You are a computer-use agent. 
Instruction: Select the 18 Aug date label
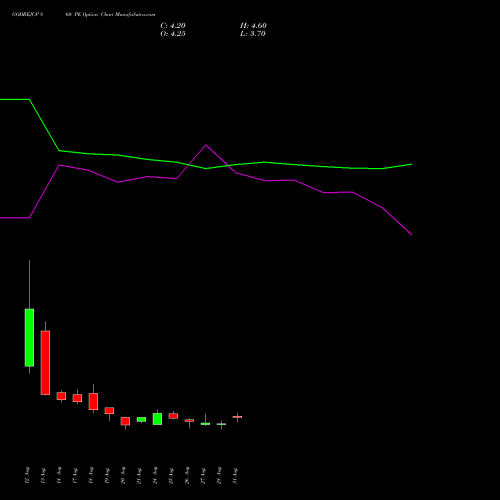point(91,475)
